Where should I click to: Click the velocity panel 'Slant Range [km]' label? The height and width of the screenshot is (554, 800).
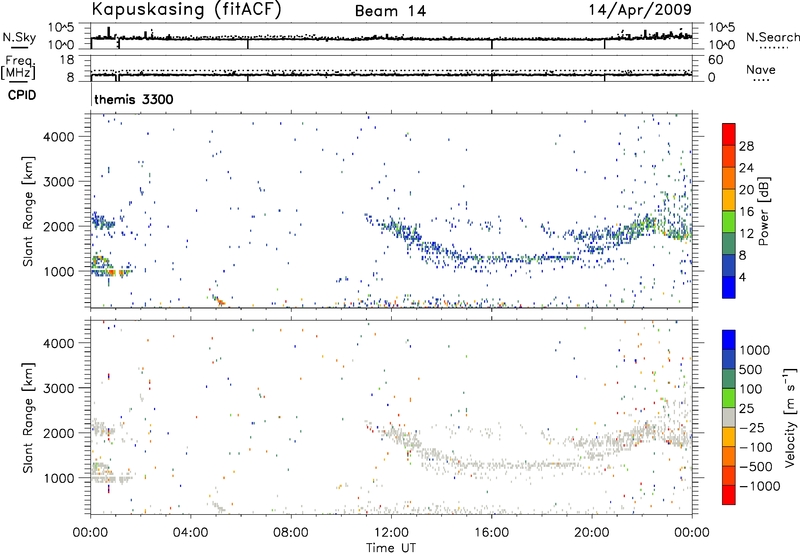28,417
